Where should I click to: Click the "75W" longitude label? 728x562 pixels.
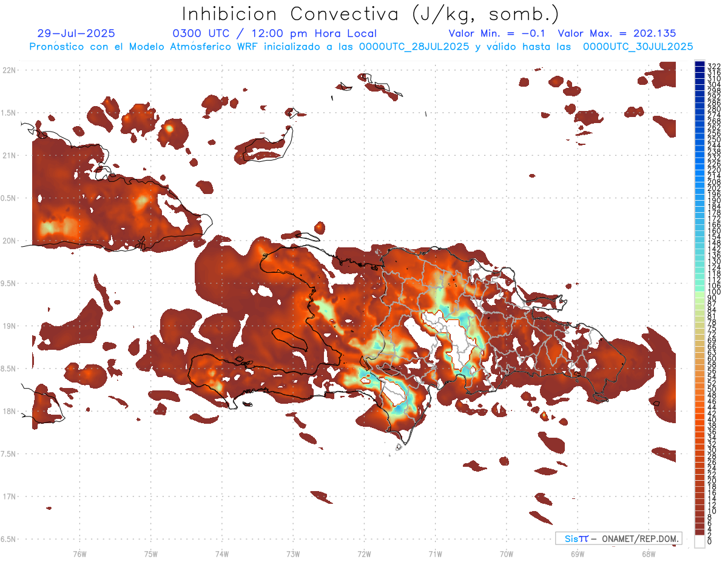coord(150,554)
